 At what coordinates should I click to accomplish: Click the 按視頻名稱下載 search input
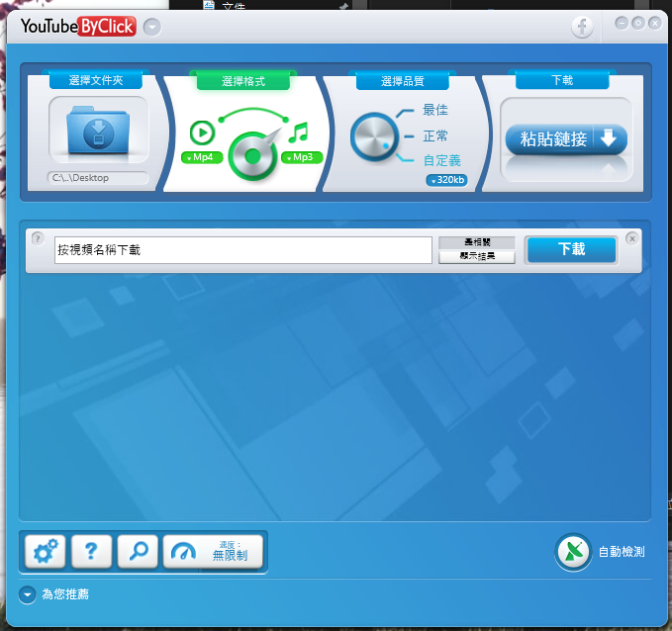(243, 250)
